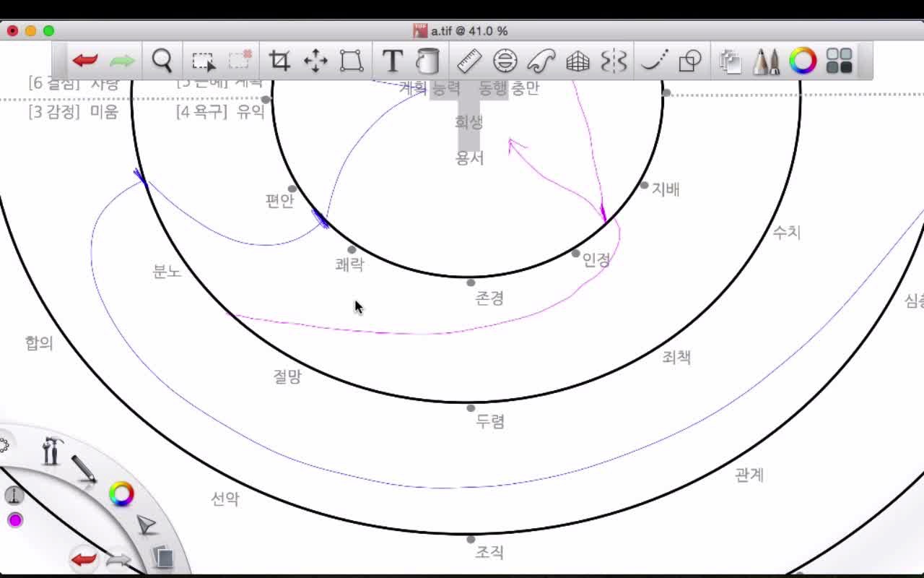Select the Text tool

[x=392, y=61]
